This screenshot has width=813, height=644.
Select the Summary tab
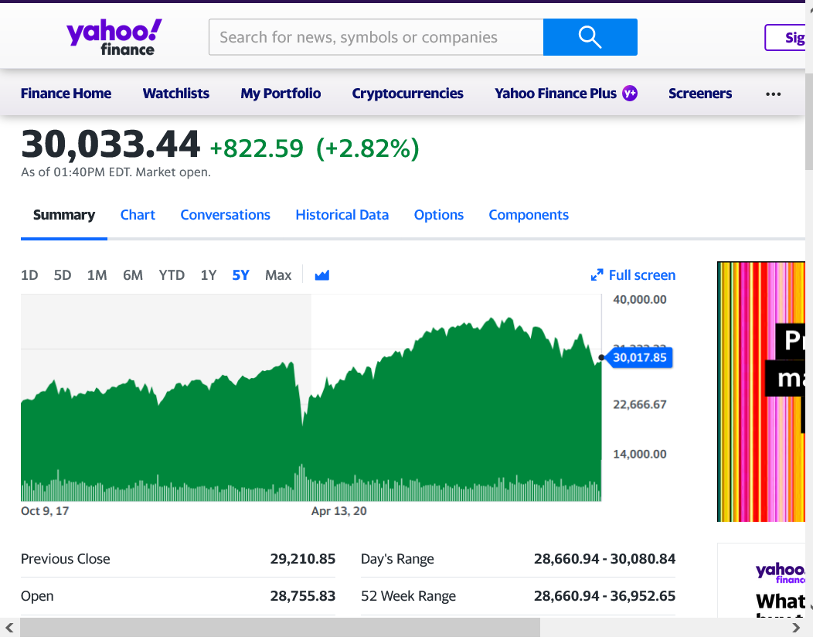(x=64, y=215)
